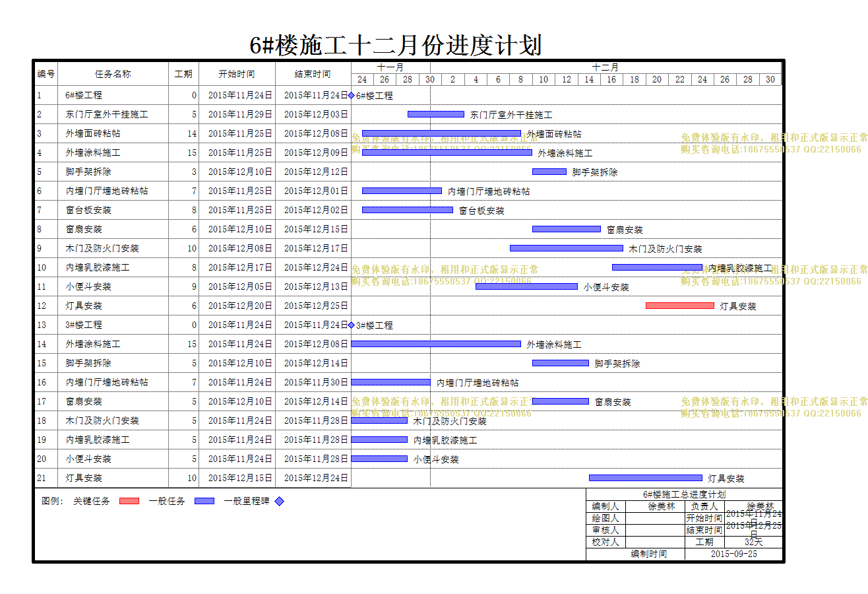The height and width of the screenshot is (594, 868).
Task: Click the 开始时间 column header in the table
Action: click(x=237, y=74)
